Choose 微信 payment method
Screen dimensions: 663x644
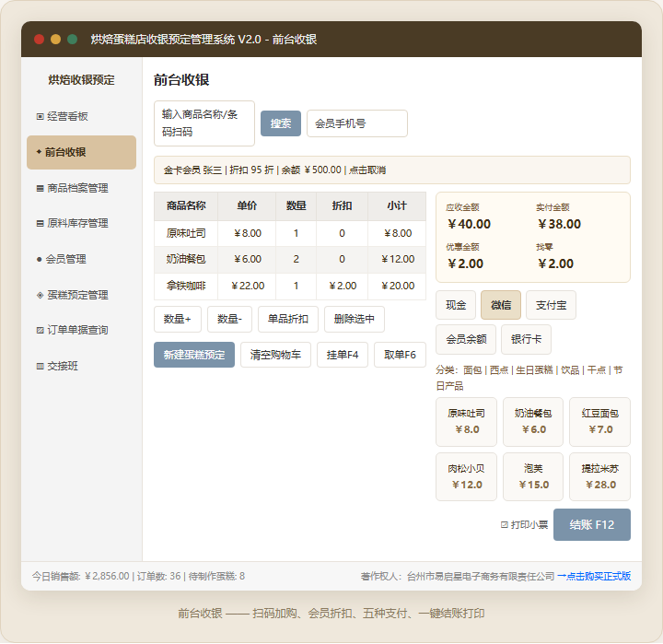pyautogui.click(x=501, y=305)
